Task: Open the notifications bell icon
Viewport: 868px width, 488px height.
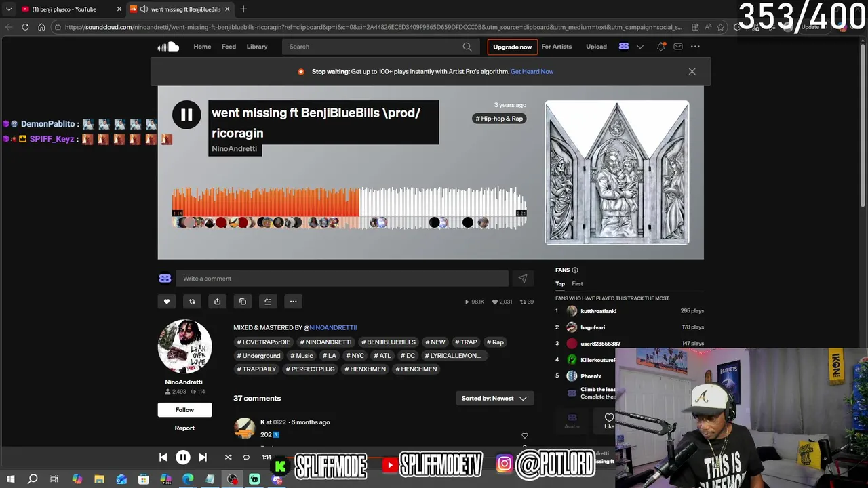Action: 660,47
